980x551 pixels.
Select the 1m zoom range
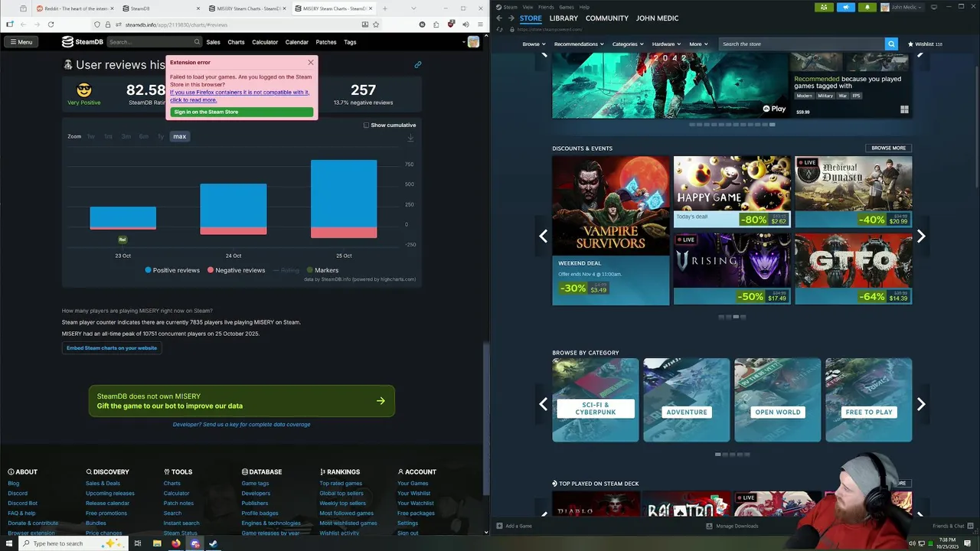point(108,136)
